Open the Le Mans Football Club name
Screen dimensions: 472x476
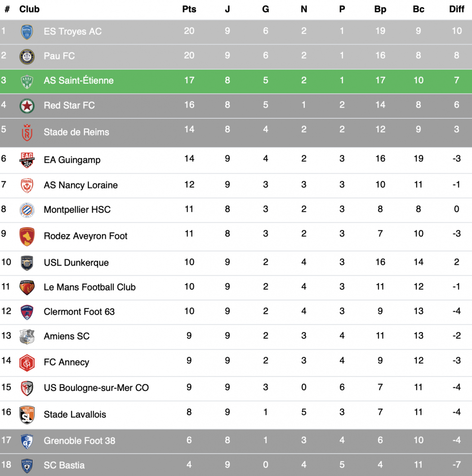tap(89, 287)
